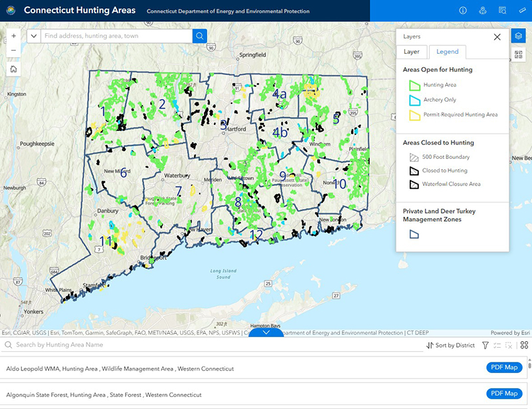Close the Layers panel

click(x=497, y=37)
